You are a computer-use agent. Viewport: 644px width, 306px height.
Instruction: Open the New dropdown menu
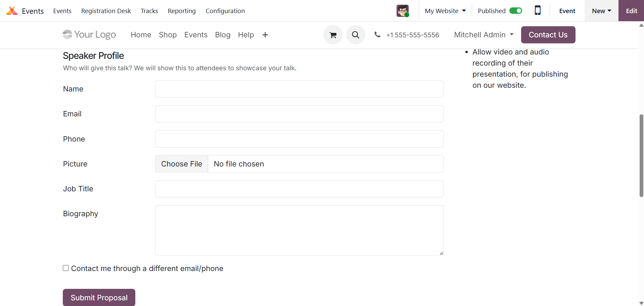click(601, 11)
